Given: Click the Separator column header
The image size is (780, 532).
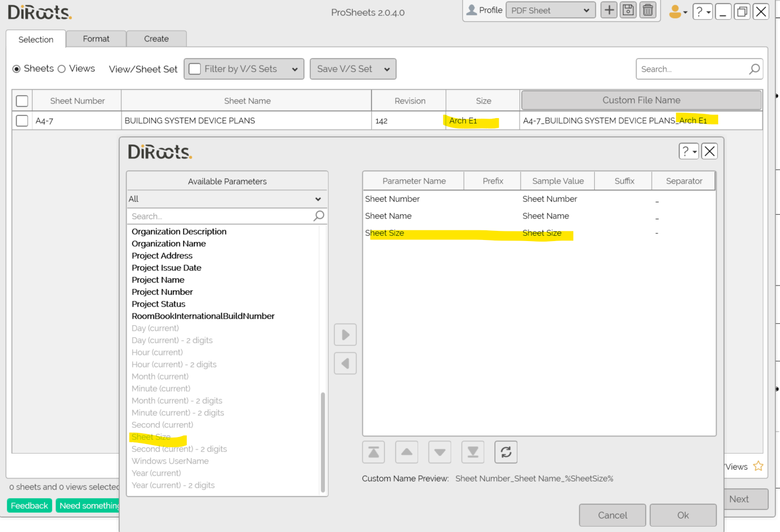Looking at the screenshot, I should point(684,181).
